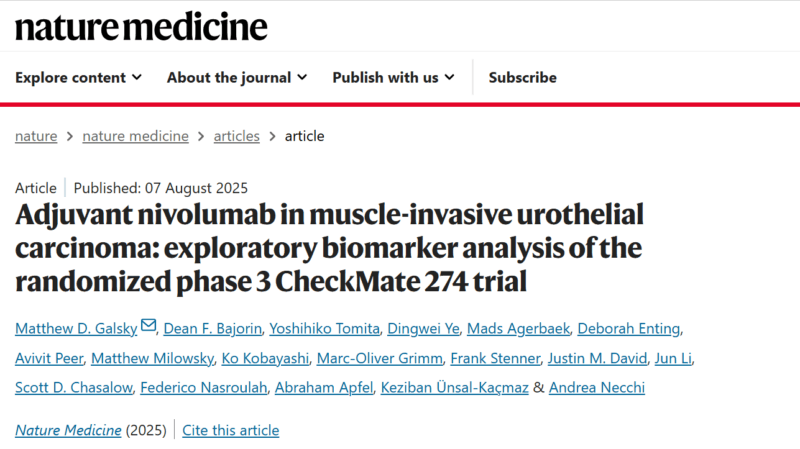Screen dimensions: 800x449
Task: Select author Marc-Oliver Grimm
Action: [380, 359]
